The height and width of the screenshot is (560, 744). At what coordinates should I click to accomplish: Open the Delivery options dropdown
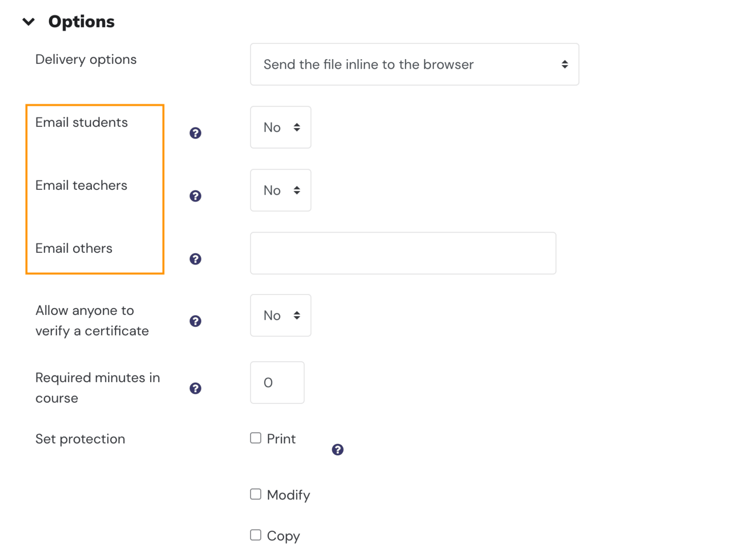coord(414,64)
